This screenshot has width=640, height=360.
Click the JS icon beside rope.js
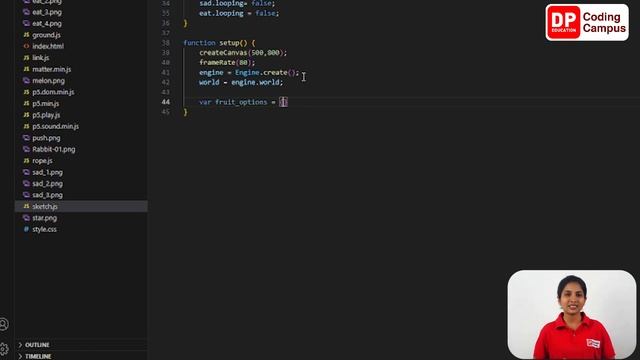click(27, 161)
